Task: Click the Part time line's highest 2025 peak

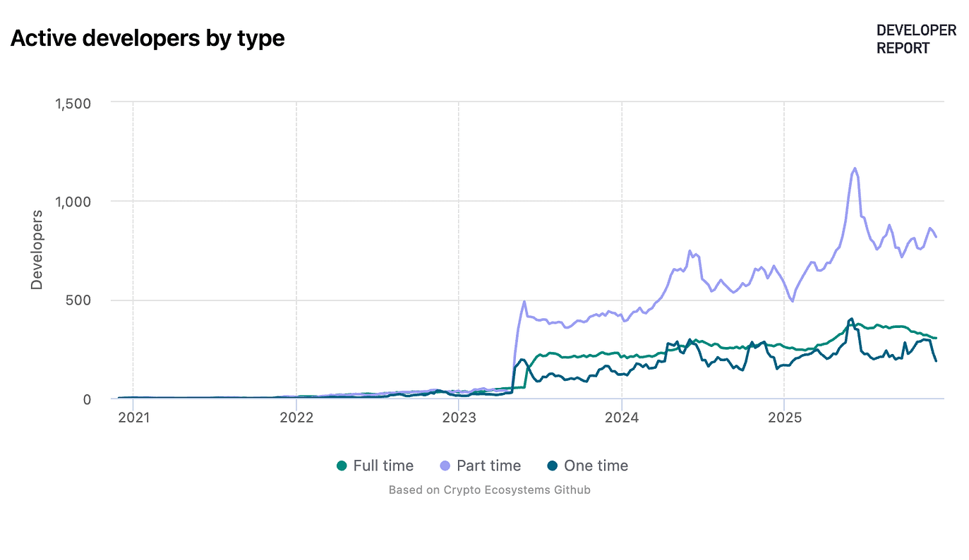Action: (855, 169)
